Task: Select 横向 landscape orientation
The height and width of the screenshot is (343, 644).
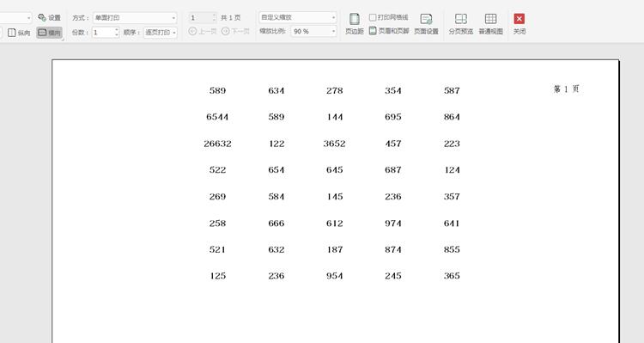Action: point(49,33)
